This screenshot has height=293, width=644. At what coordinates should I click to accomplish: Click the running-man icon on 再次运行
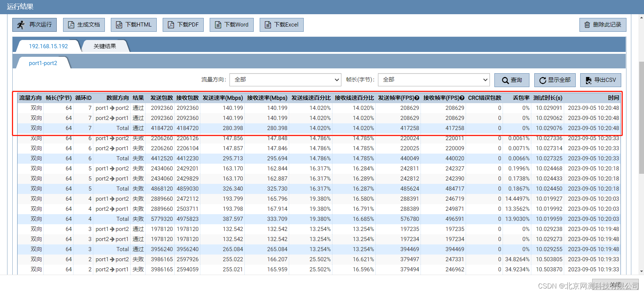pyautogui.click(x=21, y=25)
